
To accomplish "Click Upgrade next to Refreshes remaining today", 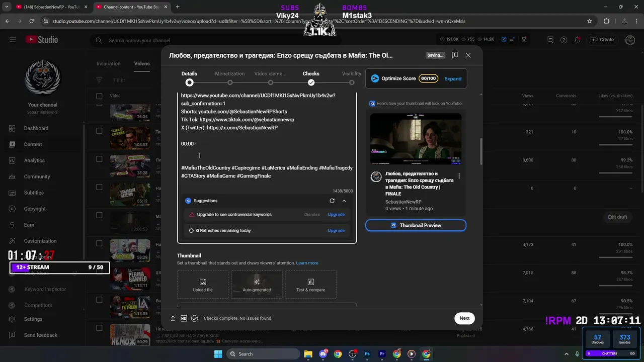I will pos(336,231).
